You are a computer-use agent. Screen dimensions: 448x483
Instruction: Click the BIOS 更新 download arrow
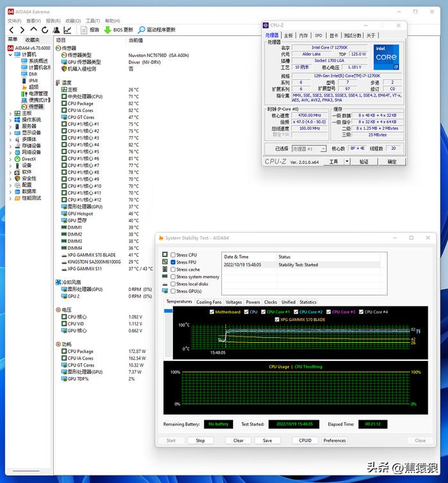(x=108, y=30)
